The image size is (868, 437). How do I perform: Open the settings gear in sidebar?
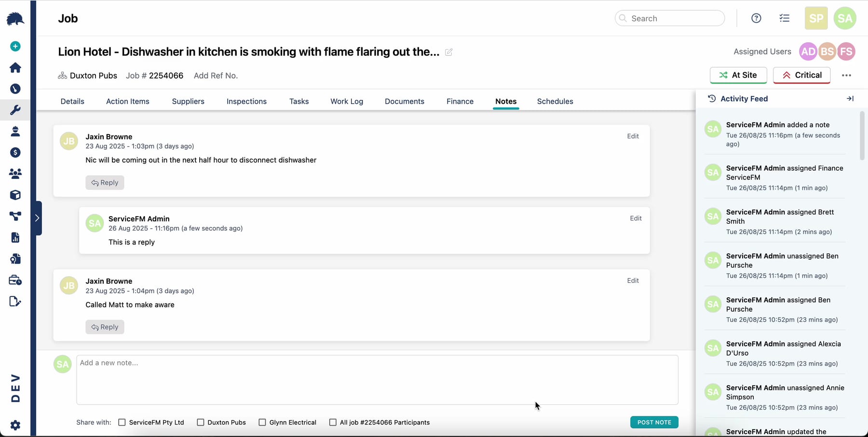[x=15, y=425]
